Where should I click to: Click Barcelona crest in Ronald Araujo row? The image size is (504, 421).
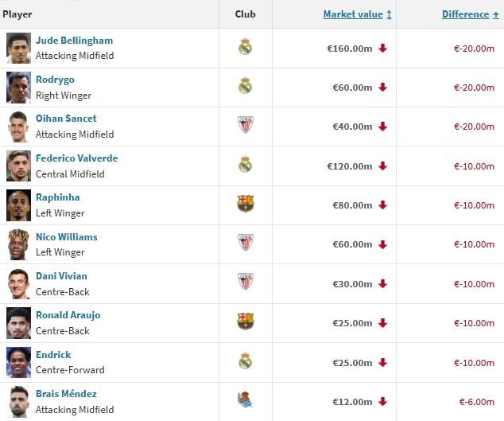245,322
